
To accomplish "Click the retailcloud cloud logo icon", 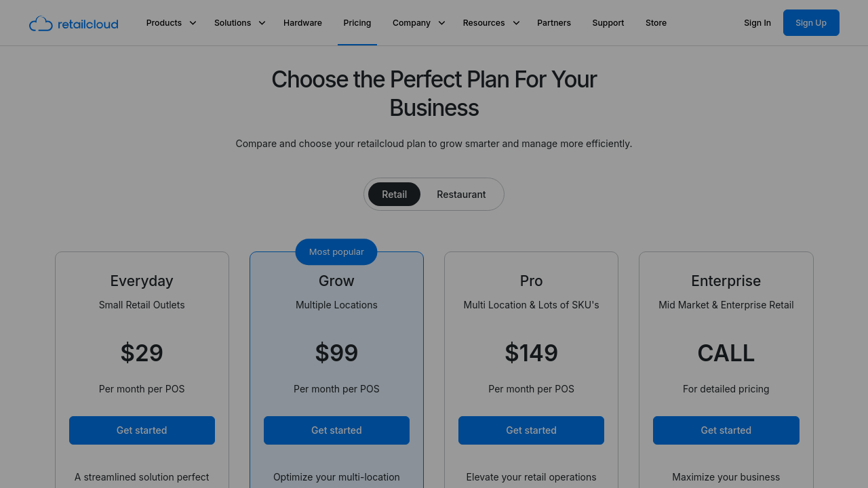I will point(41,24).
